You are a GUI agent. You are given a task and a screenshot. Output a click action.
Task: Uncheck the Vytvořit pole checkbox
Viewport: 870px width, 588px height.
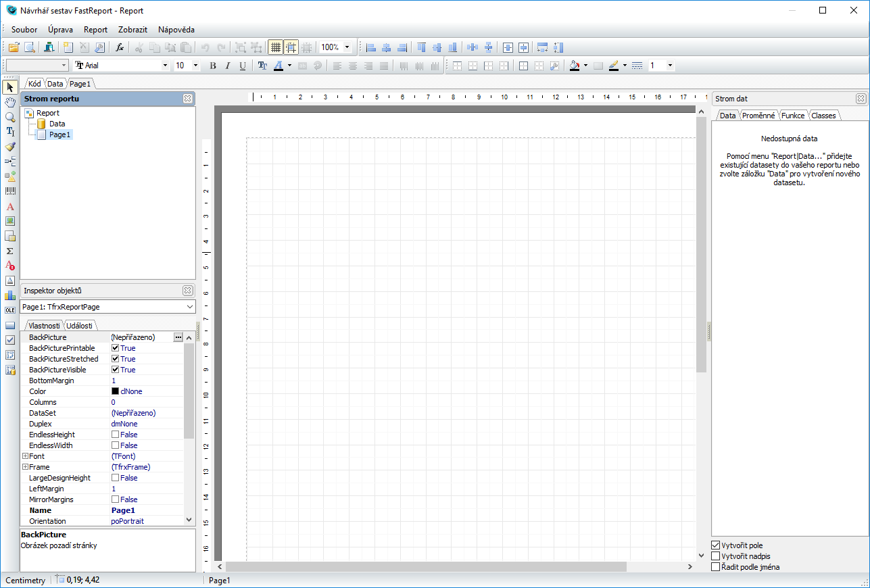(716, 545)
